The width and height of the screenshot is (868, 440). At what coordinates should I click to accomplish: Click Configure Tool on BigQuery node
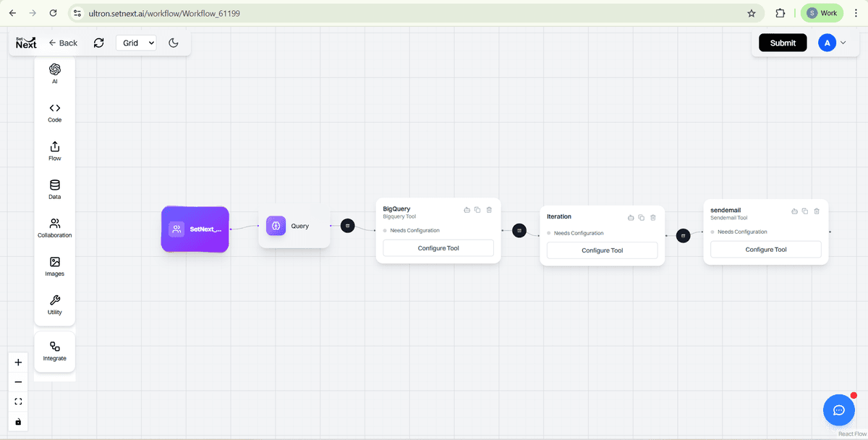pyautogui.click(x=438, y=248)
